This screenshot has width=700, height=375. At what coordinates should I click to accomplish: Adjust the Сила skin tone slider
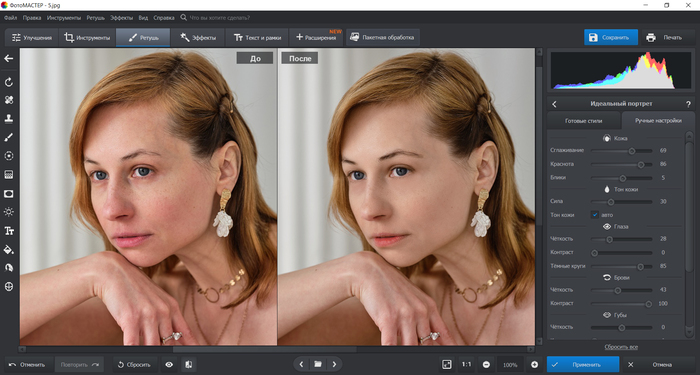[x=621, y=202]
